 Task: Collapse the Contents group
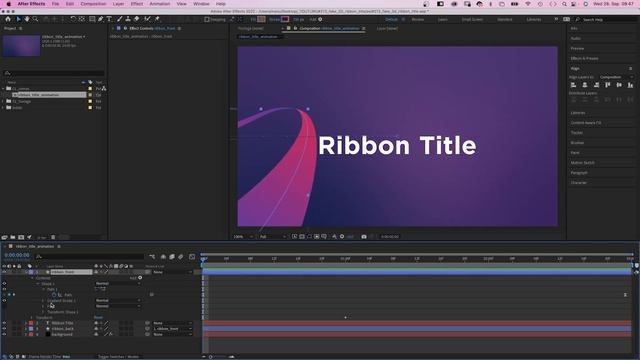tap(32, 278)
